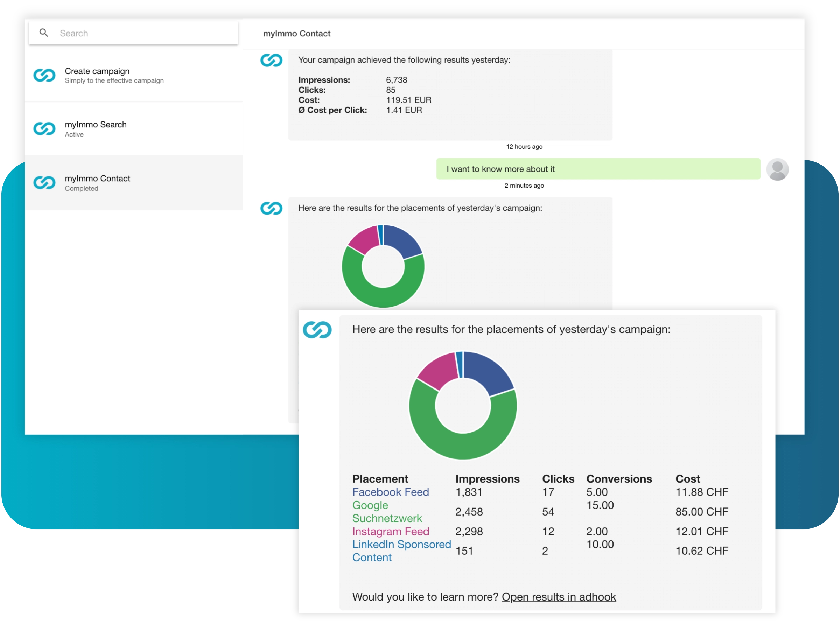
Task: Click the Facebook Feed placement label
Action: 390,492
